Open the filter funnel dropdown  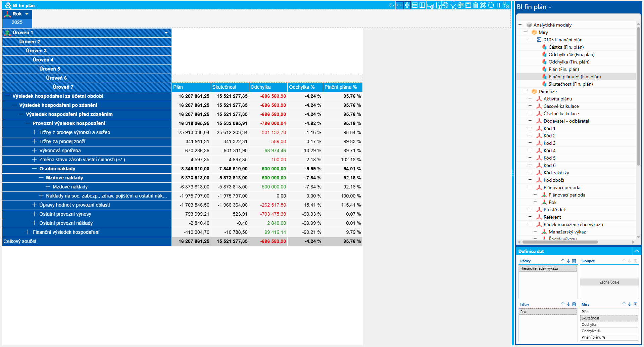pyautogui.click(x=453, y=5)
